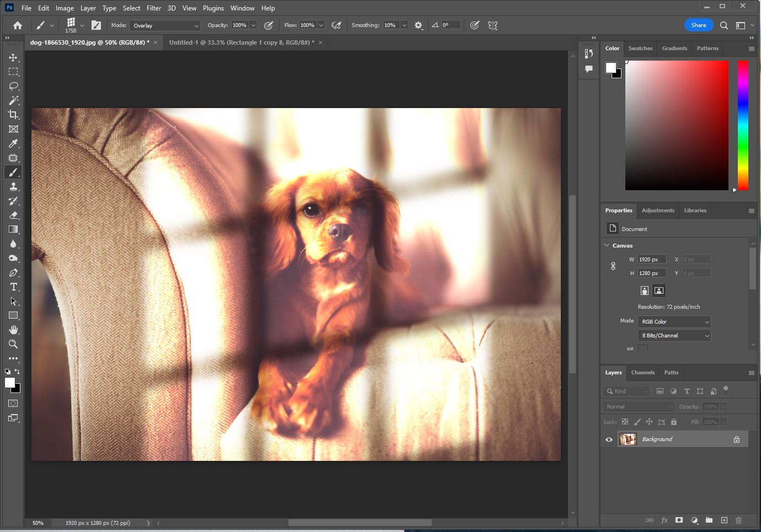Switch to Untitled-1 document tab
Screen dimensions: 761x532
[x=242, y=42]
